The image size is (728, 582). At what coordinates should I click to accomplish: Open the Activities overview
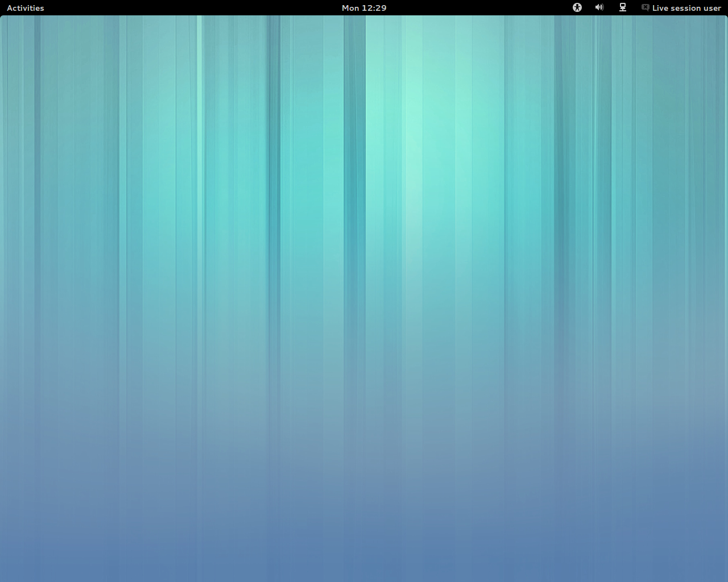tap(25, 7)
